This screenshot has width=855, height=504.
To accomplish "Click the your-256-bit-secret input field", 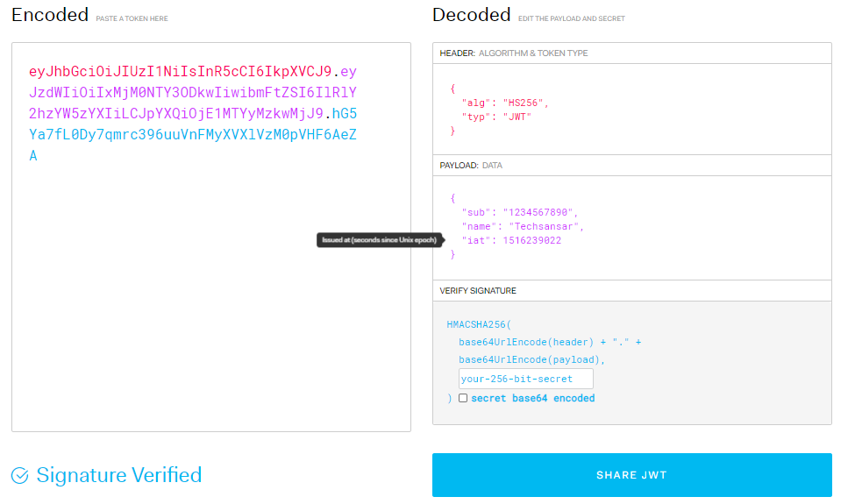I will click(525, 379).
